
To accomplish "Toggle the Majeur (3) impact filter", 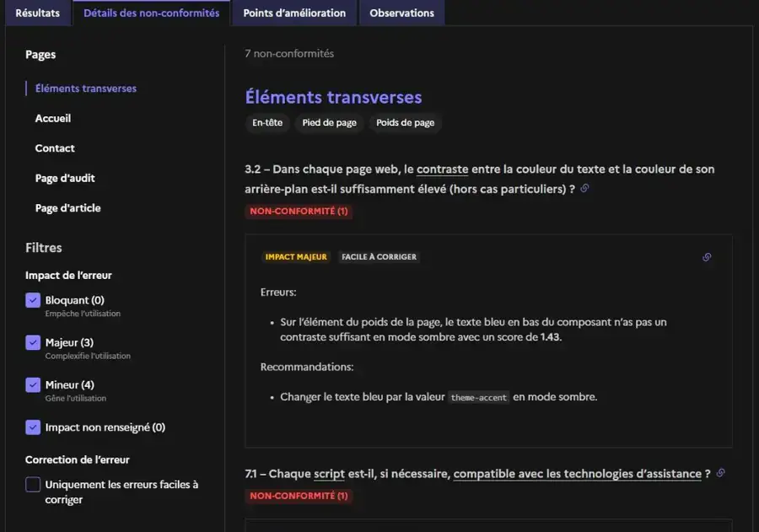I will (x=33, y=343).
